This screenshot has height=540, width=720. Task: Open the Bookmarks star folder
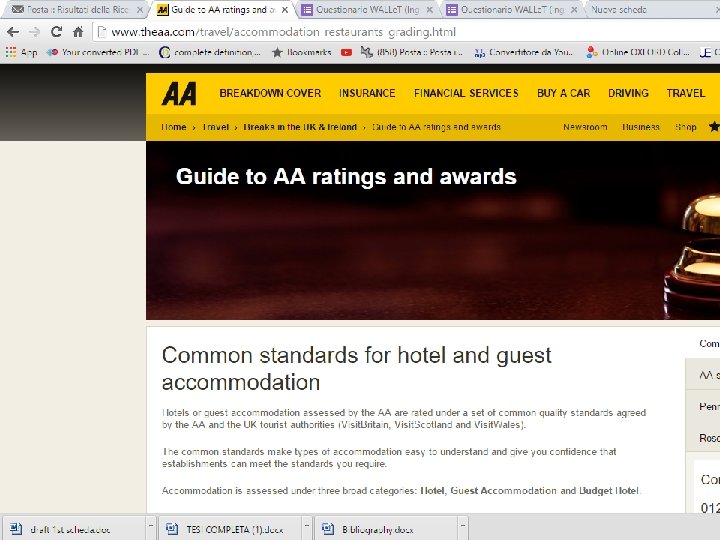pyautogui.click(x=302, y=52)
